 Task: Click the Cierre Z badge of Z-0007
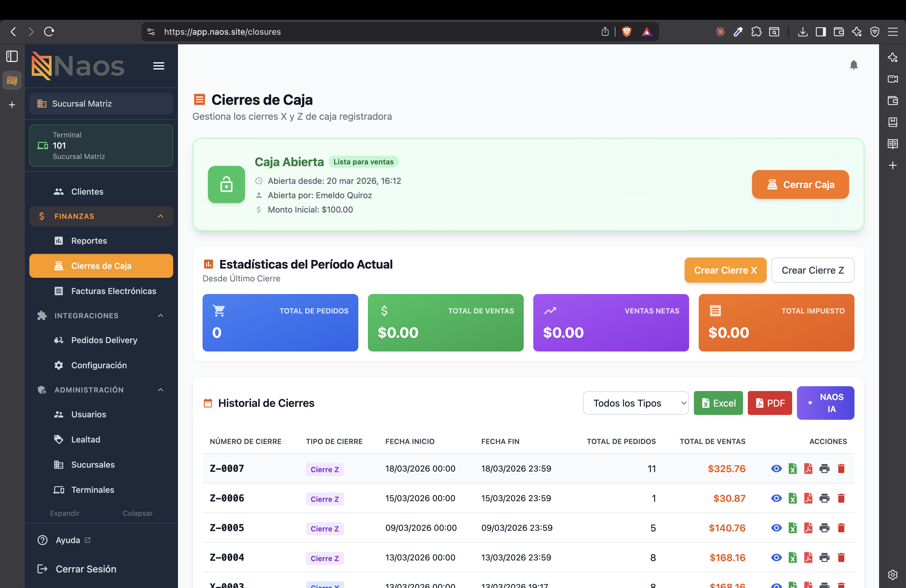tap(325, 469)
